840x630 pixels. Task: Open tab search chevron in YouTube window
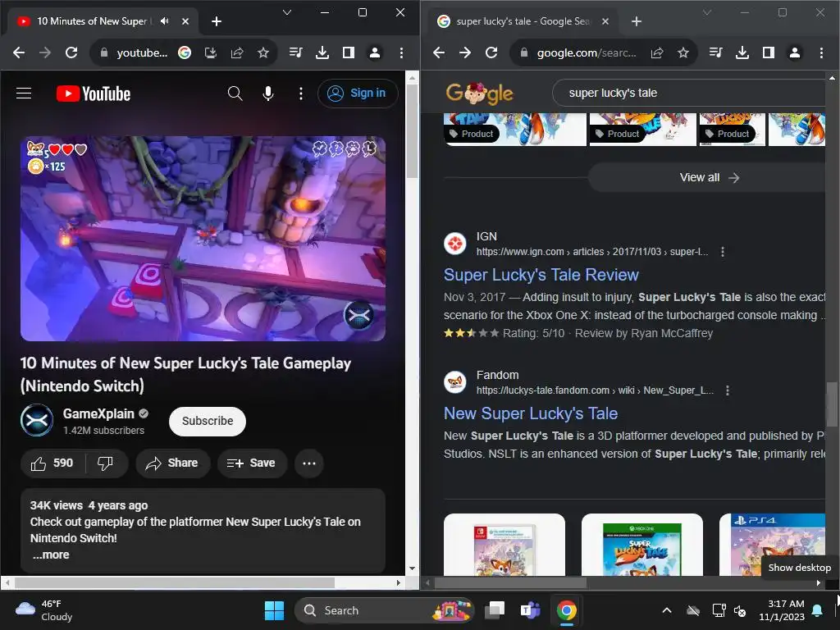coord(287,12)
